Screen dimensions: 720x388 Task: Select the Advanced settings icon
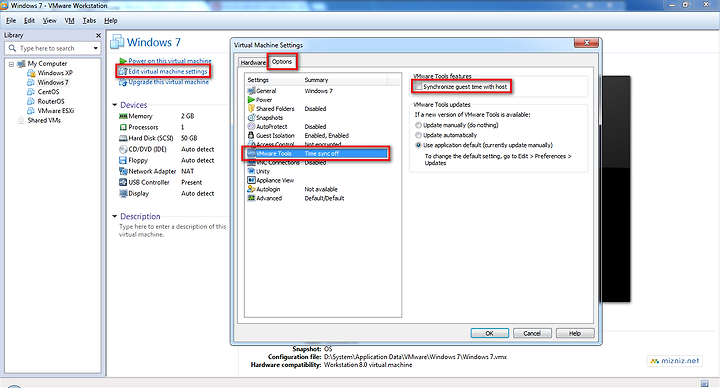click(251, 198)
